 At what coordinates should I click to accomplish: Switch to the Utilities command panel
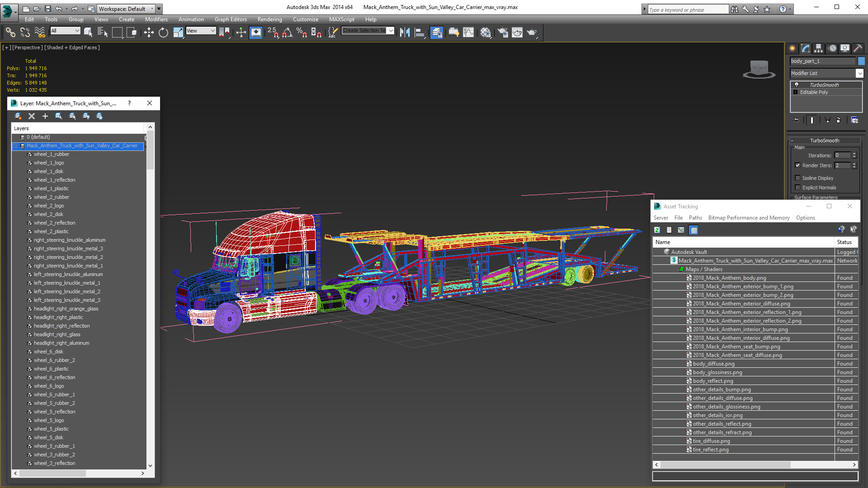click(x=858, y=48)
